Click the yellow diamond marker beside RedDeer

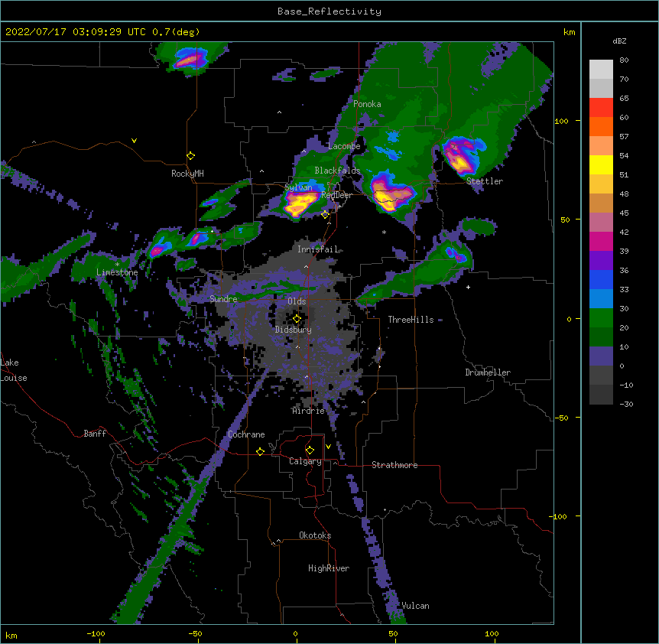[x=325, y=215]
